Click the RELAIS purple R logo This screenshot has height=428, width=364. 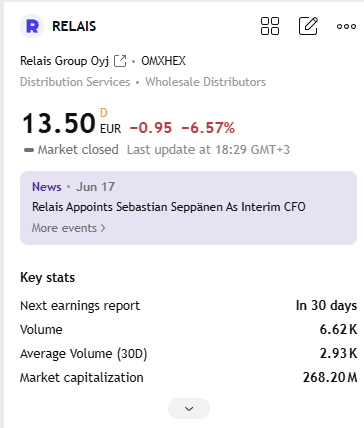click(x=32, y=26)
